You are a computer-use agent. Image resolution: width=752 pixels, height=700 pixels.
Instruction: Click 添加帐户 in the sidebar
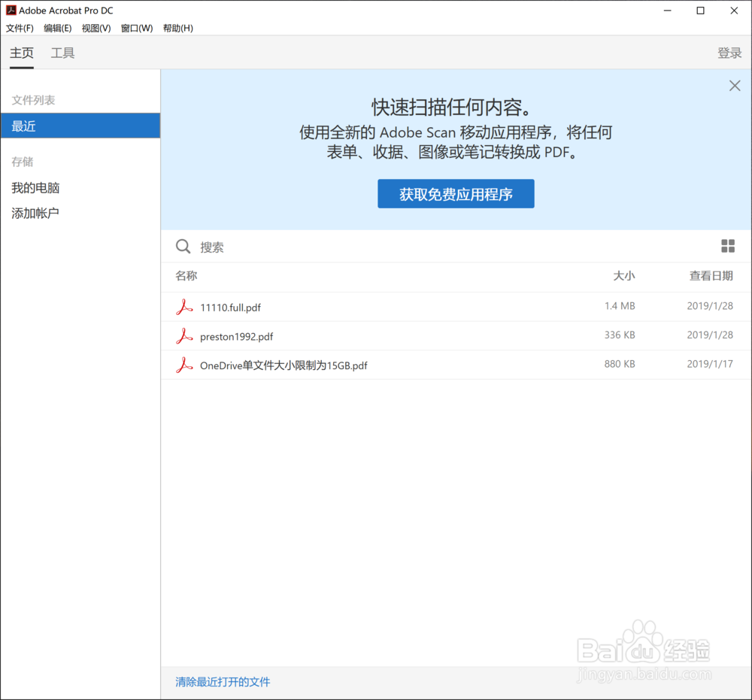35,214
